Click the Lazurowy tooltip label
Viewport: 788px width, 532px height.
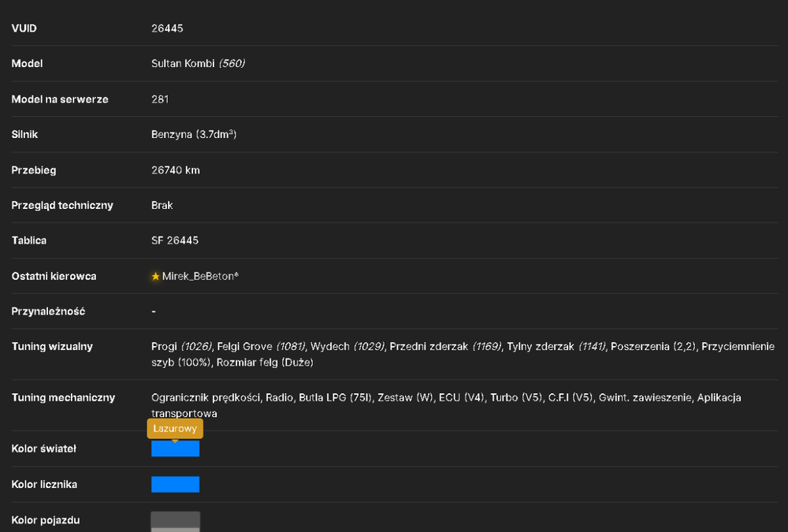(x=175, y=429)
